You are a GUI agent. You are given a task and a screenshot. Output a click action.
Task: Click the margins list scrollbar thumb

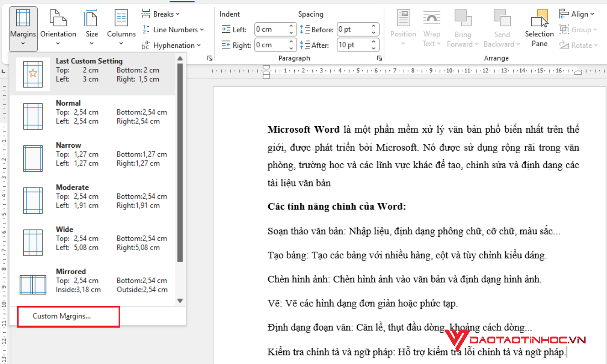coord(180,163)
